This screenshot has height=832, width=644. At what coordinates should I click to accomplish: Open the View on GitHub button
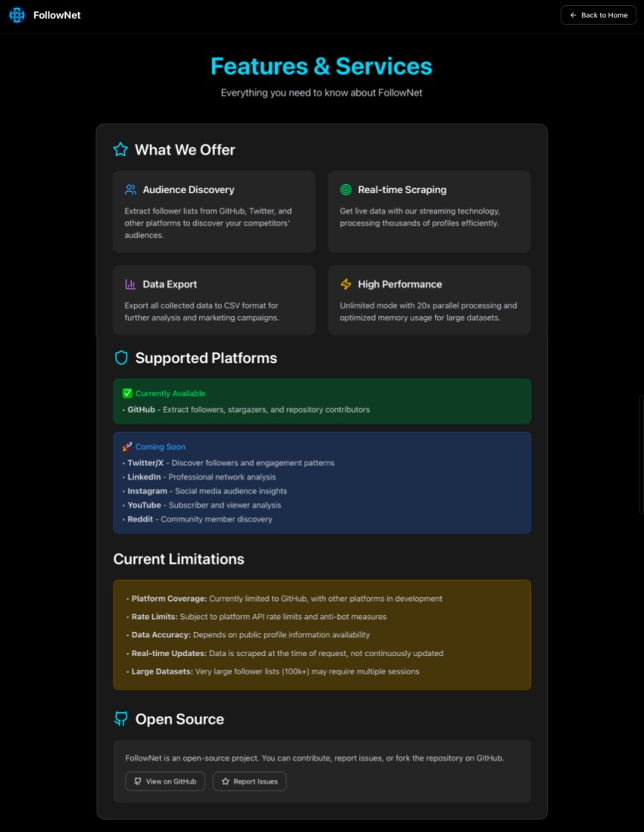(165, 781)
